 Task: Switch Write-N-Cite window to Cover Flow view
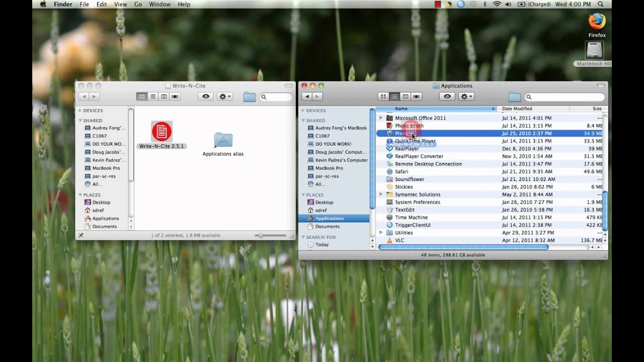[x=175, y=97]
